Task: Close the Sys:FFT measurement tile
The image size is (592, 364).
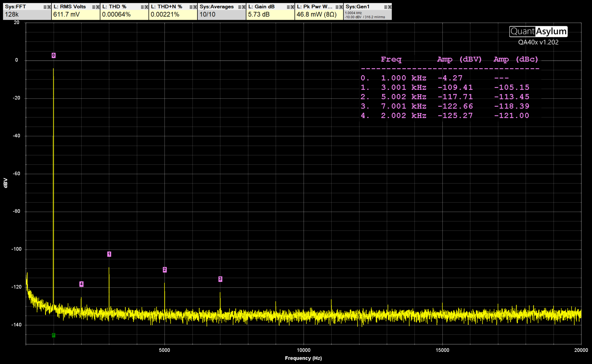Action: click(49, 7)
